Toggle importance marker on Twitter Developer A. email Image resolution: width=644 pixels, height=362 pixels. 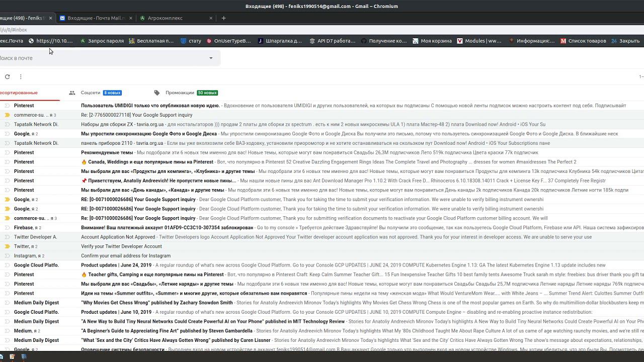pos(7,237)
